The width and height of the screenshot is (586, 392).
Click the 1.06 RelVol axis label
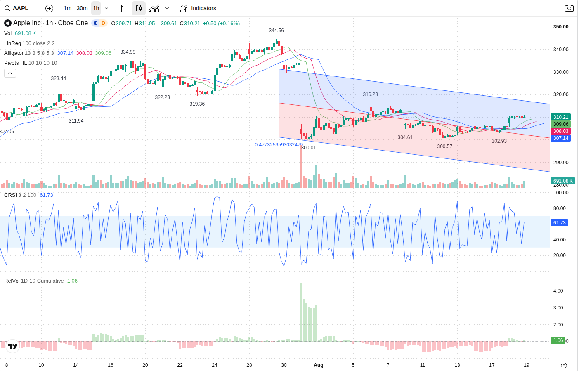tap(558, 340)
